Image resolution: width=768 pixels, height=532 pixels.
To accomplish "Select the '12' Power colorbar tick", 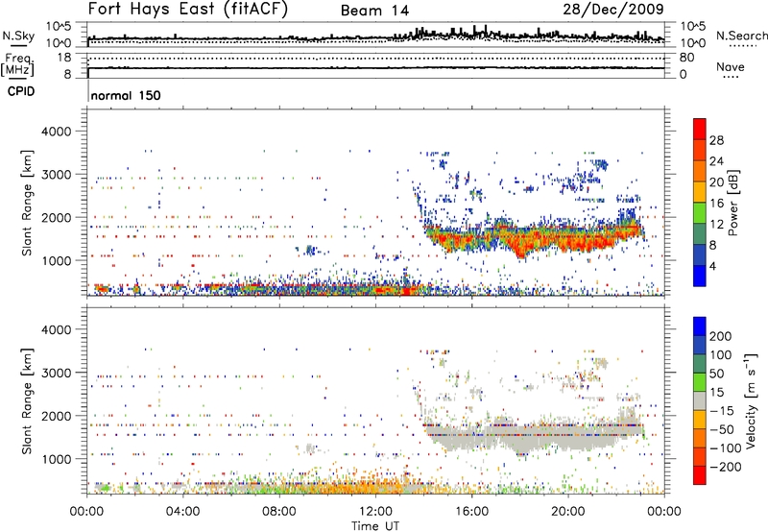I will point(716,225).
